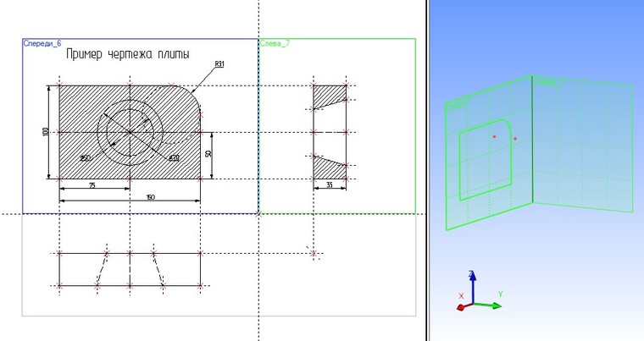Screen dimensions: 644x341
Task: Select the 150 overall width dimension
Action: click(x=150, y=198)
